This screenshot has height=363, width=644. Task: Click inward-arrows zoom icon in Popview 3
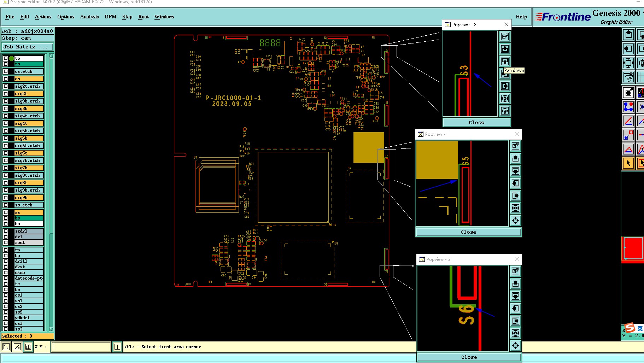505,98
